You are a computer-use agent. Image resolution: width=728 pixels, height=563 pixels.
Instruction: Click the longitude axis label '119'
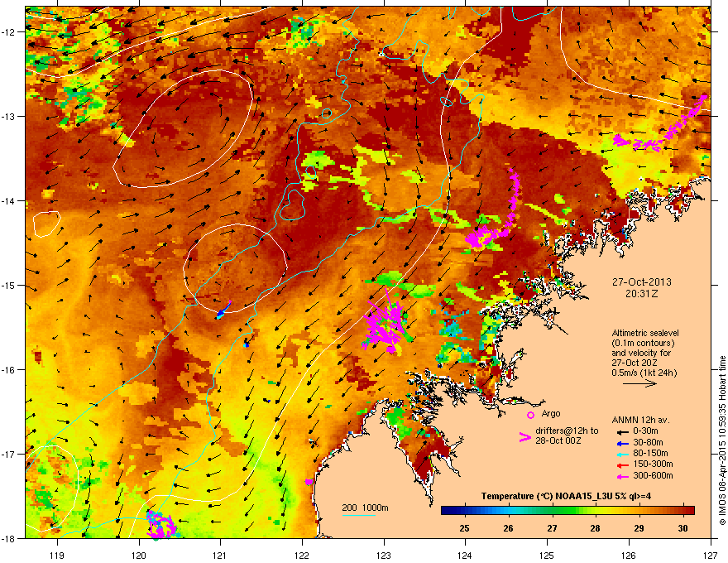click(x=57, y=555)
